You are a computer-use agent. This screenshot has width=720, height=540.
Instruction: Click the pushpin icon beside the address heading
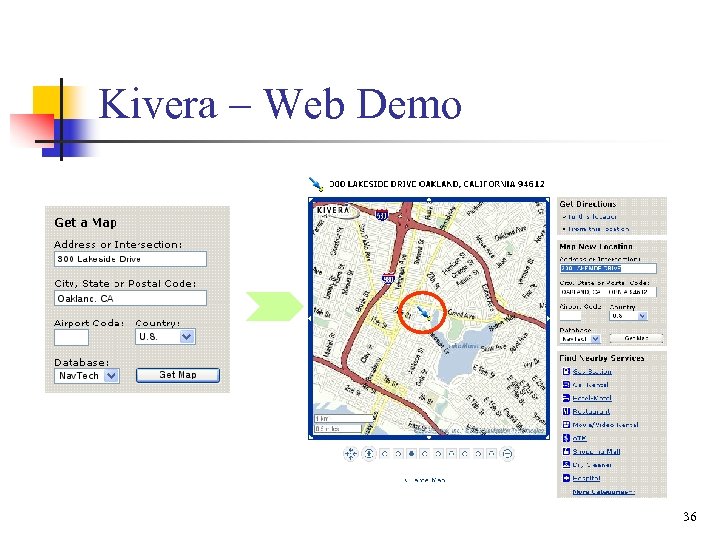pos(316,184)
